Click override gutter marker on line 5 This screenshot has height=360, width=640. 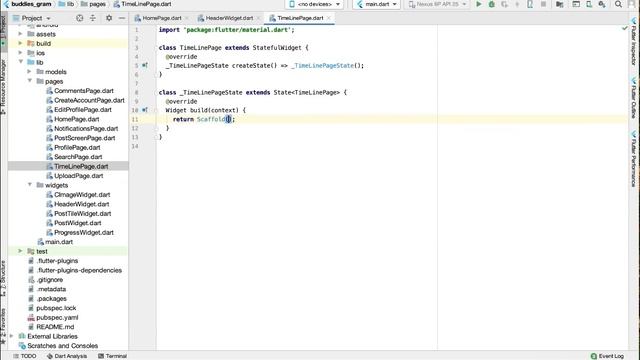point(145,65)
